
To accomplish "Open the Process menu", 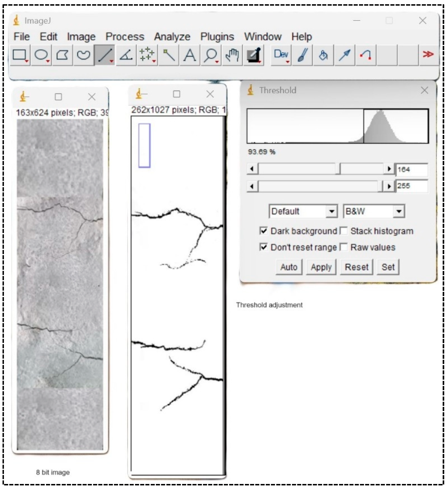I will click(125, 37).
